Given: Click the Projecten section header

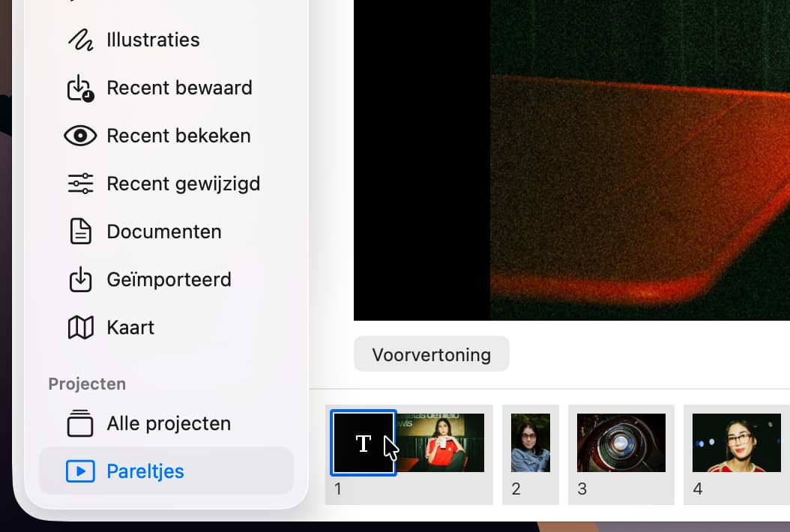Looking at the screenshot, I should [x=87, y=384].
